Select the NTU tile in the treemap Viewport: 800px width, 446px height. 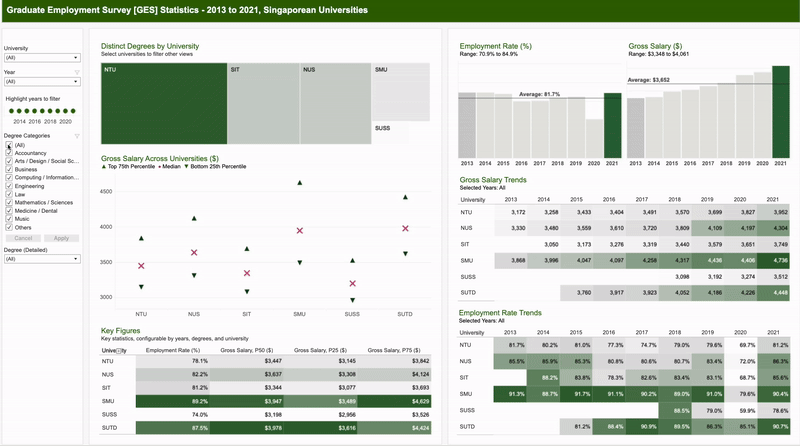(164, 104)
